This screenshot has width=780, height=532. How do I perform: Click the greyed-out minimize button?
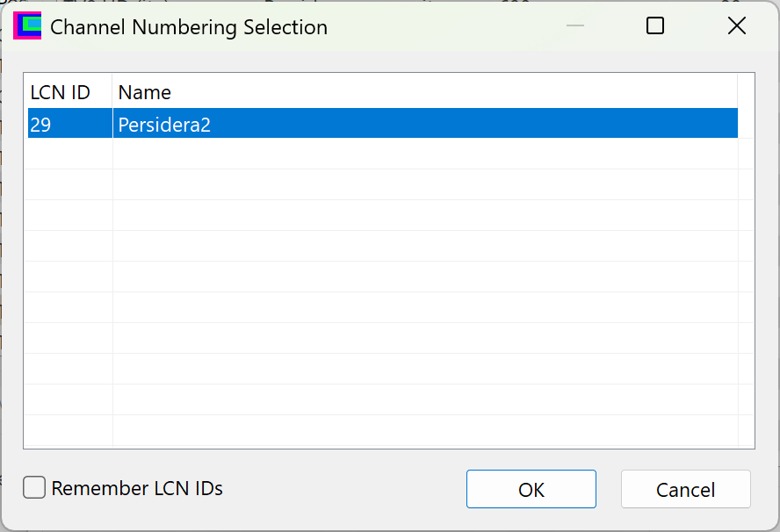(x=575, y=26)
